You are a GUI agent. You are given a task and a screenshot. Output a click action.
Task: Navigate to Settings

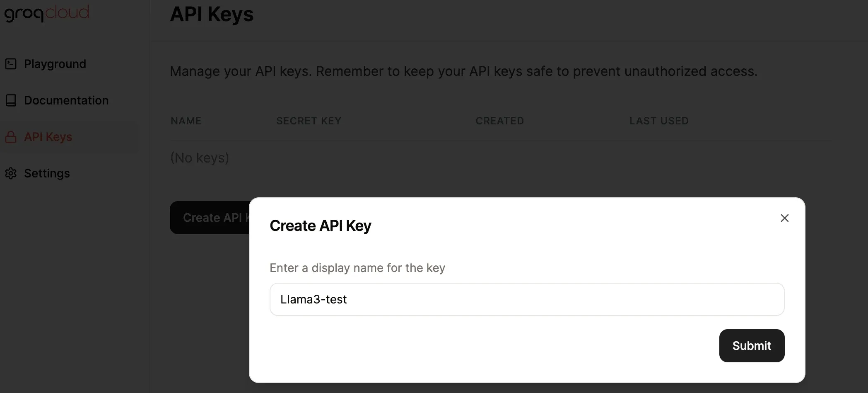[x=47, y=173]
